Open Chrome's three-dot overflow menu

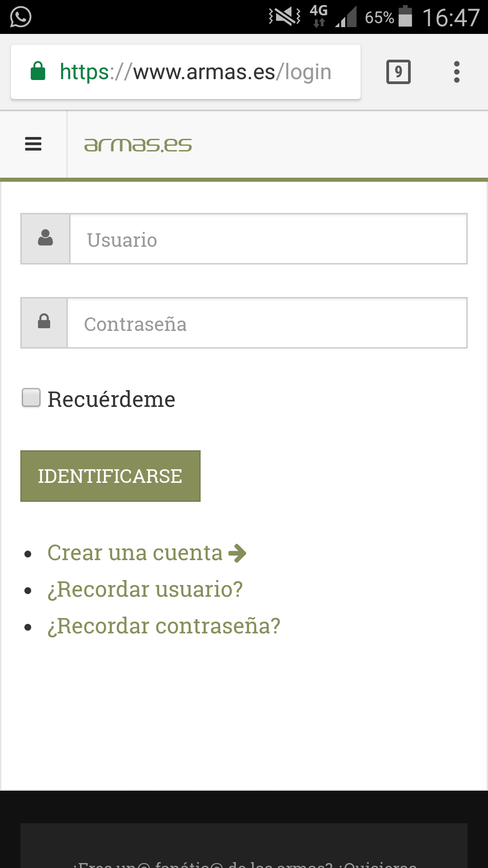click(457, 72)
